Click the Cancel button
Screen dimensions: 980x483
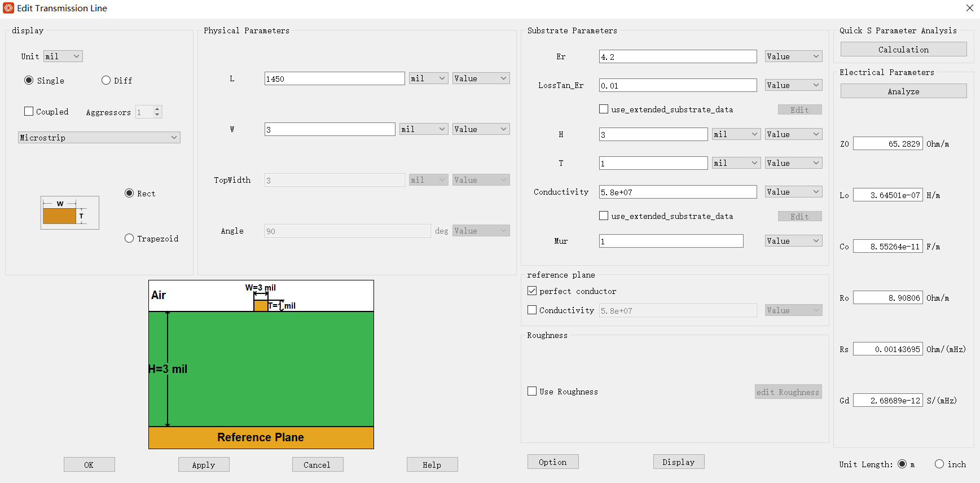point(318,464)
